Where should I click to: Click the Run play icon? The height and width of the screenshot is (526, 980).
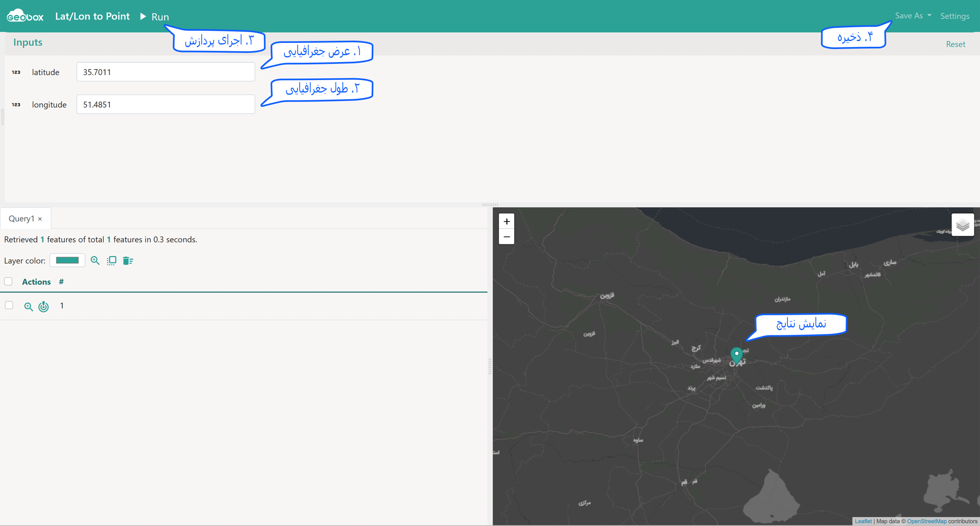[143, 16]
